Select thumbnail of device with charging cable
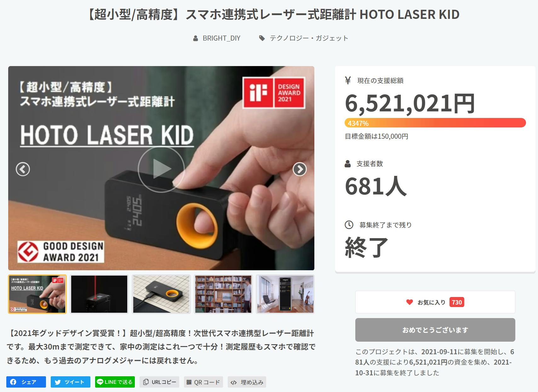Screen dimensions: 538x392 pyautogui.click(x=161, y=294)
